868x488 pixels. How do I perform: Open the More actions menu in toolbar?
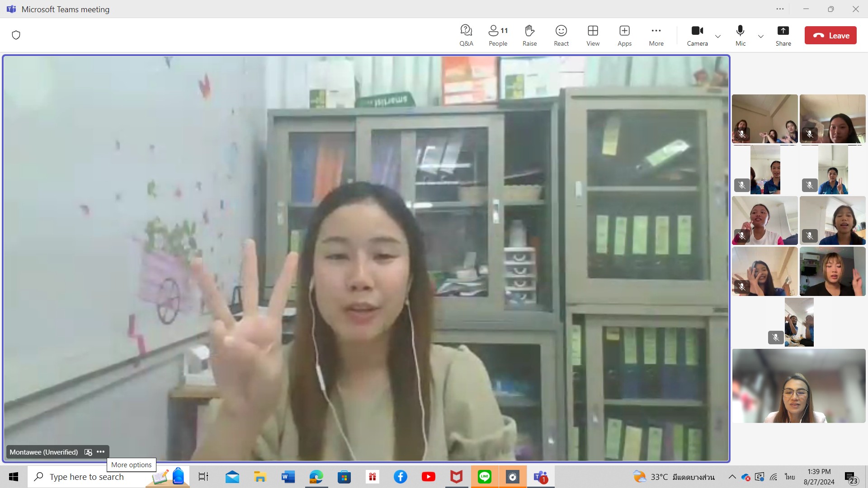[656, 35]
